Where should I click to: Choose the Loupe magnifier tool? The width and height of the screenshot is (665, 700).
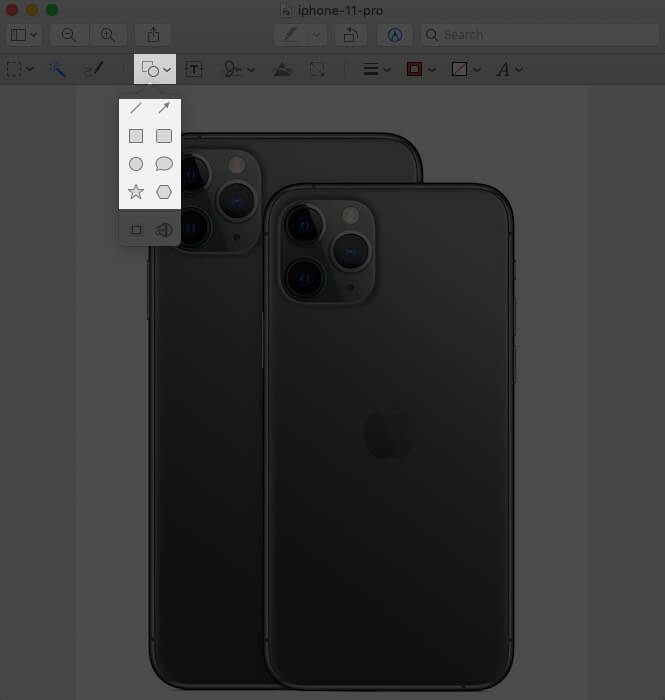pyautogui.click(x=164, y=230)
